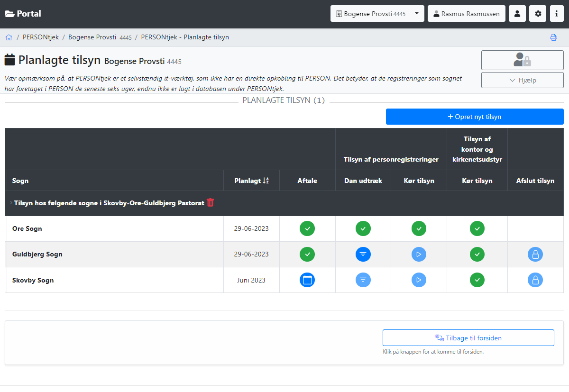The width and height of the screenshot is (569, 392).
Task: Run Skovby Sogn personregistreringer tilsyn play icon
Action: [x=419, y=280]
